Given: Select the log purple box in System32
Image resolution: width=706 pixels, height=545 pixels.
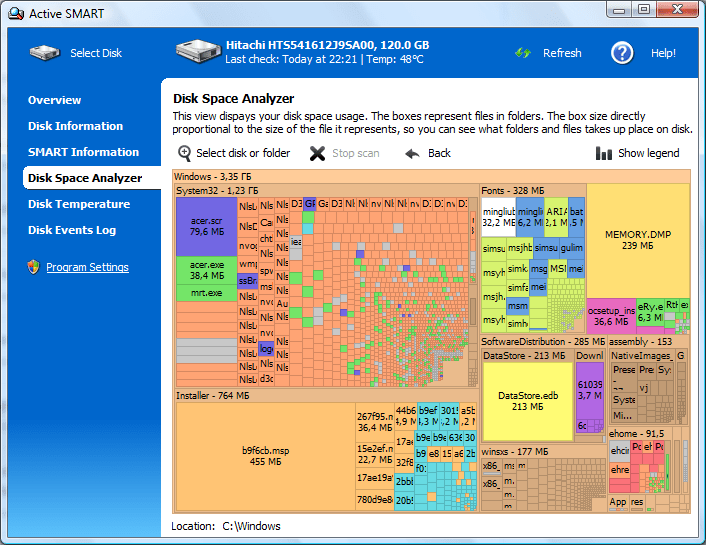Looking at the screenshot, I should coord(266,349).
